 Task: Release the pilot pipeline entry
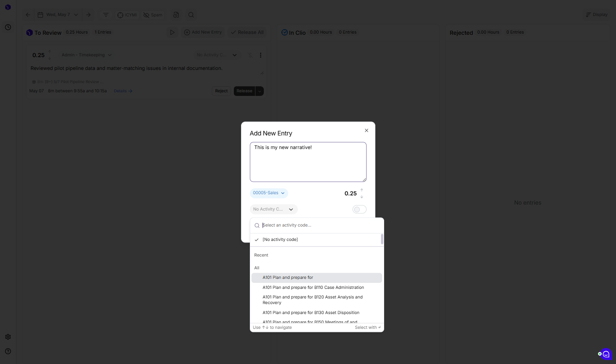244,91
